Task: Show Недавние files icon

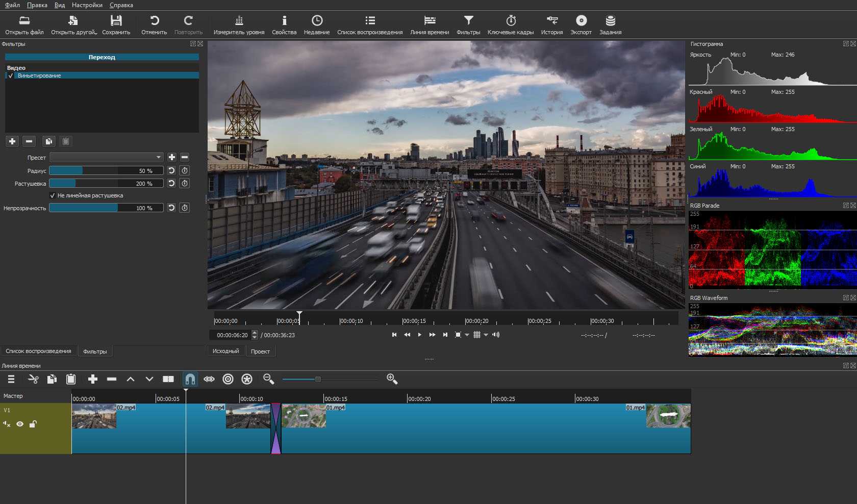Action: tap(317, 20)
